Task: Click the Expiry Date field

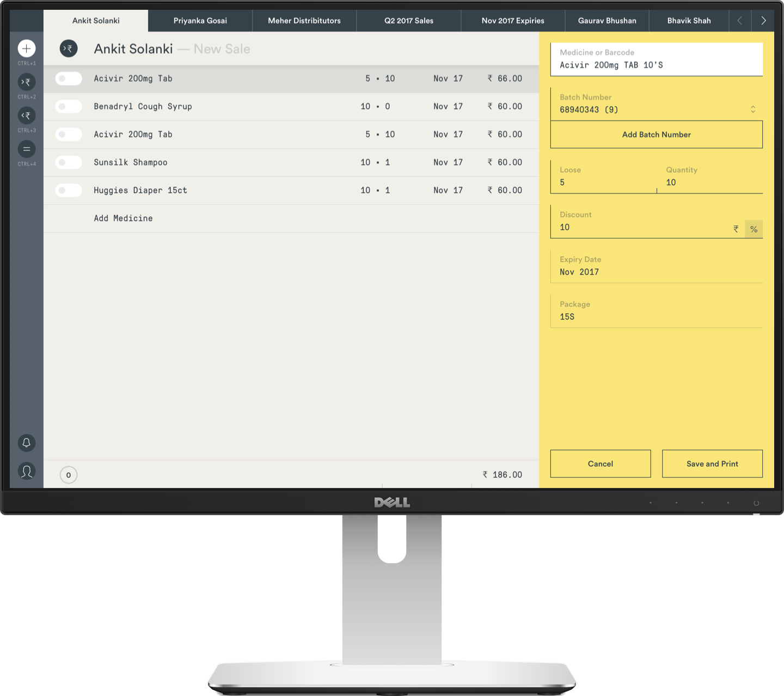Action: click(657, 266)
